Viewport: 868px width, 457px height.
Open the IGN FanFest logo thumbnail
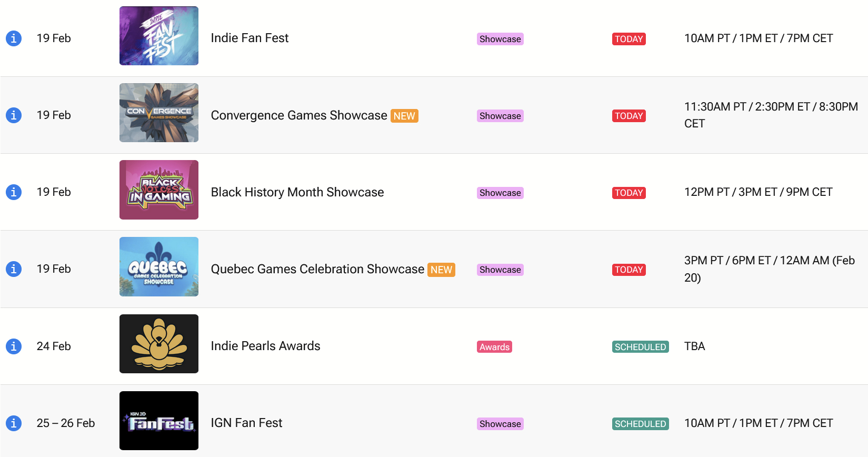[159, 421]
